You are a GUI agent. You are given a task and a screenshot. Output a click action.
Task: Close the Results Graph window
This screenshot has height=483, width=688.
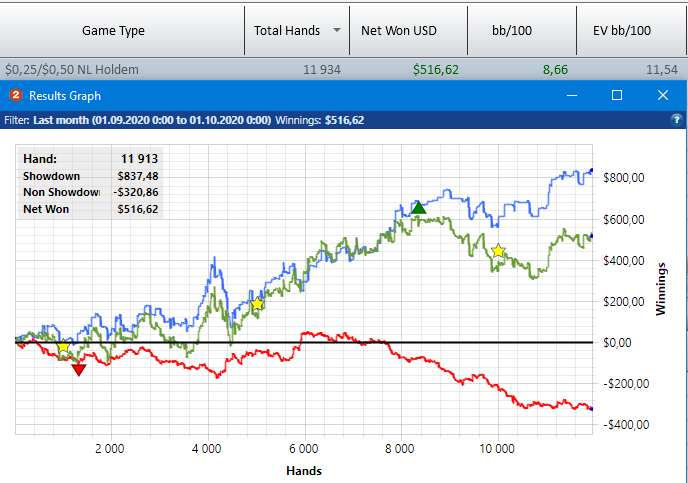pyautogui.click(x=663, y=95)
